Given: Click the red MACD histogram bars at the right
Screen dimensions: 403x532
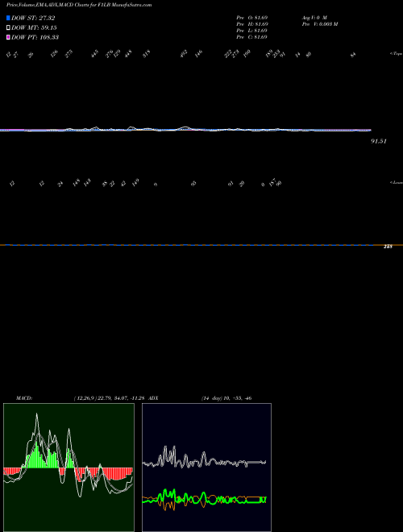Looking at the screenshot, I should click(x=118, y=473).
